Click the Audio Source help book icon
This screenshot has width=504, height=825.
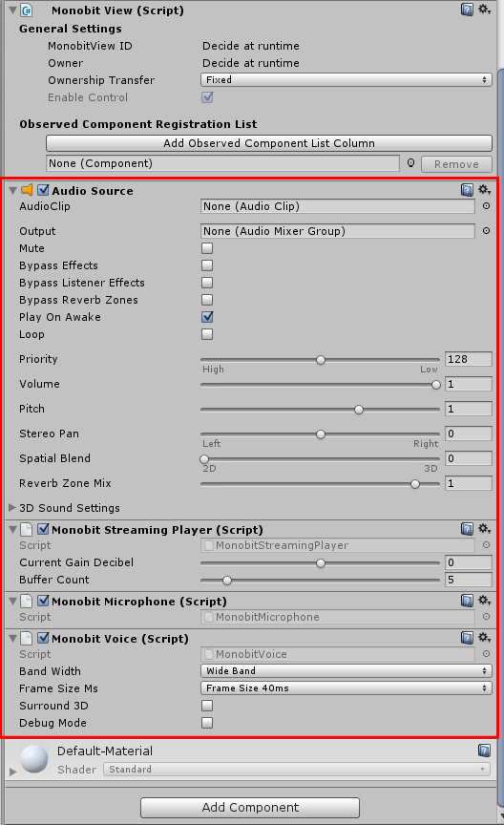point(467,190)
